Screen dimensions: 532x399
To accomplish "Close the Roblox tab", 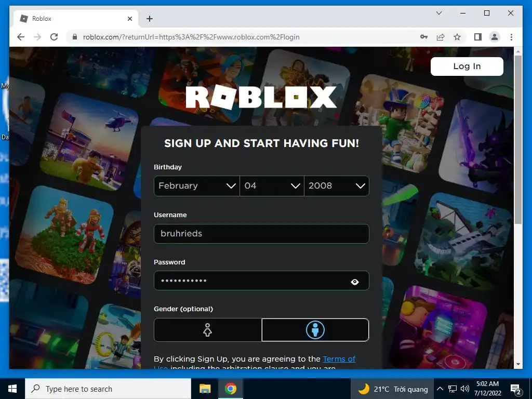I will click(129, 19).
